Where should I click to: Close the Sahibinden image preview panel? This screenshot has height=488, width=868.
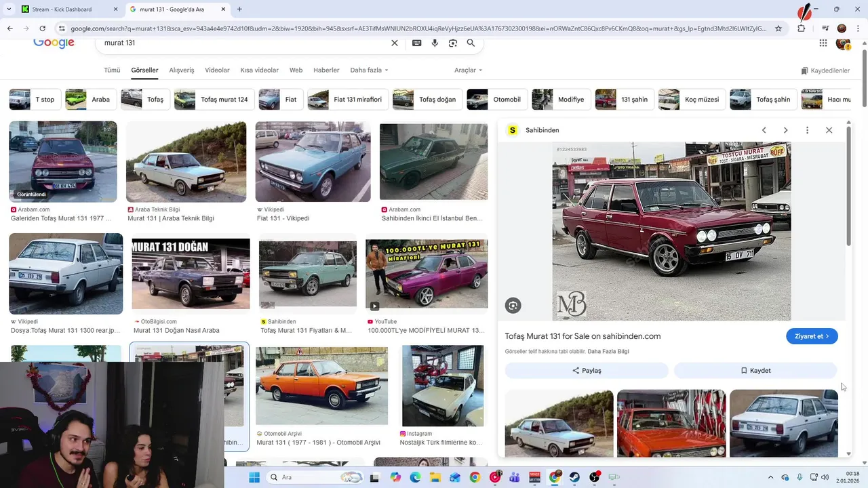(x=829, y=130)
